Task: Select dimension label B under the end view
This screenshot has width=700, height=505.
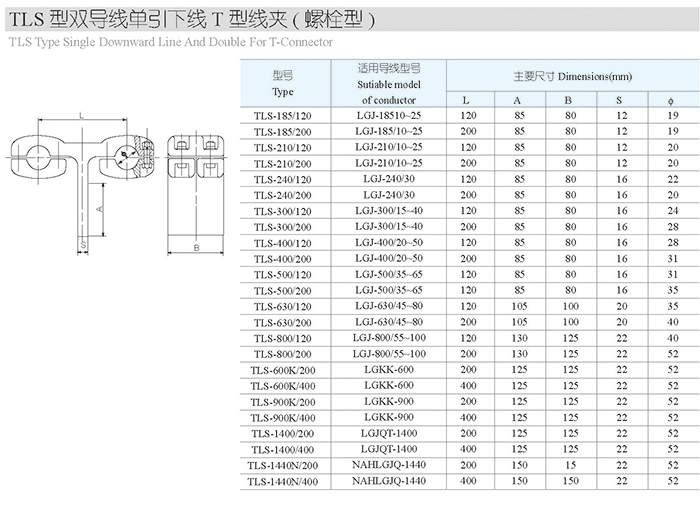Action: click(x=197, y=246)
